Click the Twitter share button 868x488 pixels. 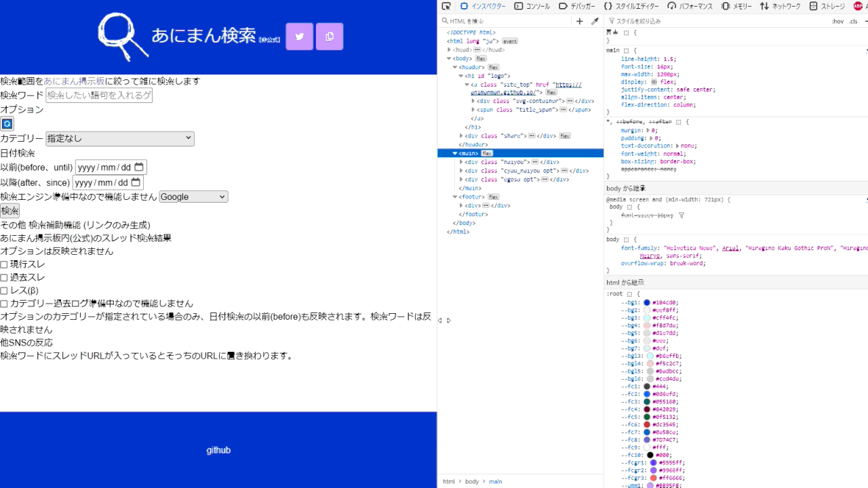tap(300, 37)
